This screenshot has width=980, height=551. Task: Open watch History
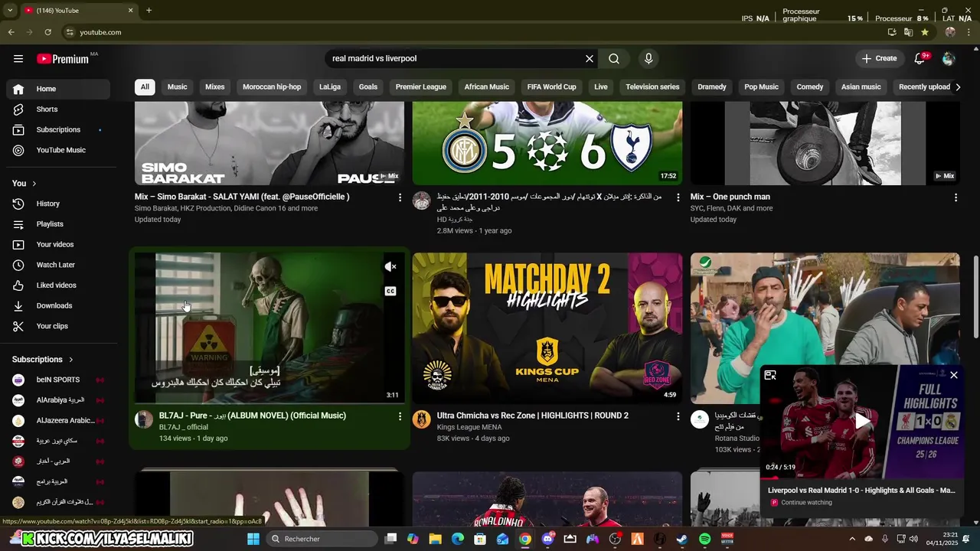click(58, 204)
